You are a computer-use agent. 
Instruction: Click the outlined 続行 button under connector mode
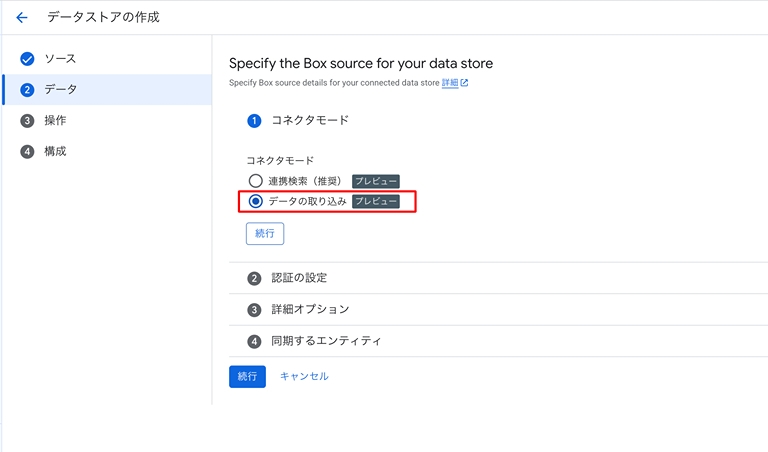coord(265,234)
